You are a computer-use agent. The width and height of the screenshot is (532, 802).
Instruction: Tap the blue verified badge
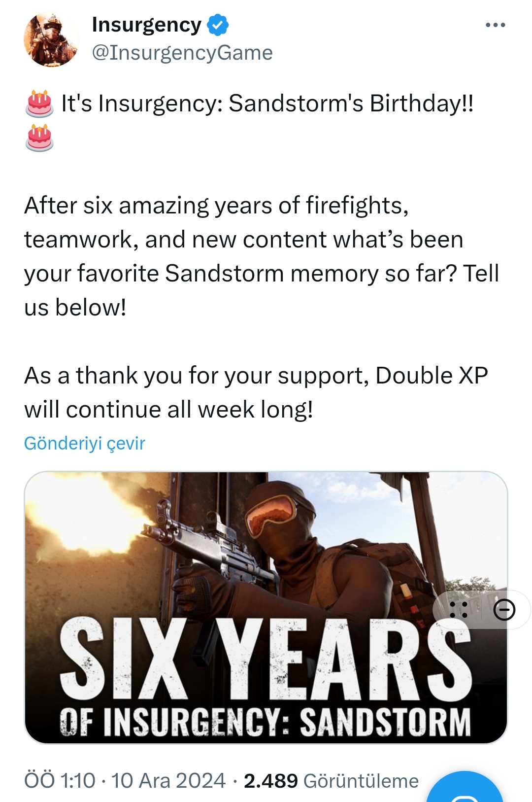point(217,25)
